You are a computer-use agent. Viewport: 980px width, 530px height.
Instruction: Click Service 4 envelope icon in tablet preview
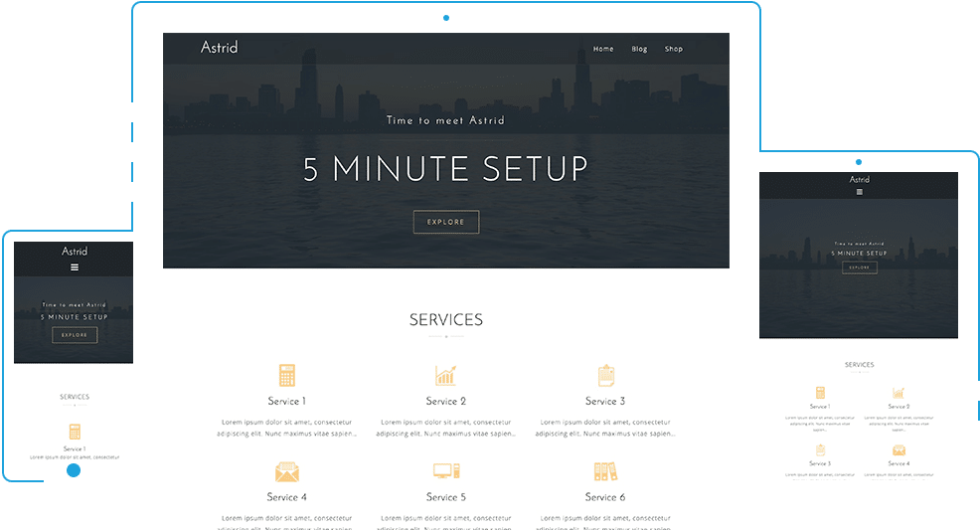click(898, 450)
